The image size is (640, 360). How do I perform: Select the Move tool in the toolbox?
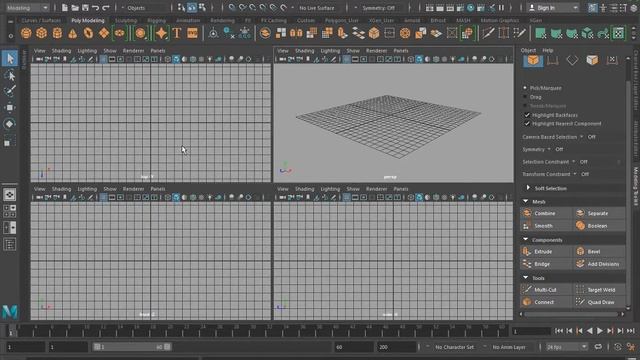10,107
